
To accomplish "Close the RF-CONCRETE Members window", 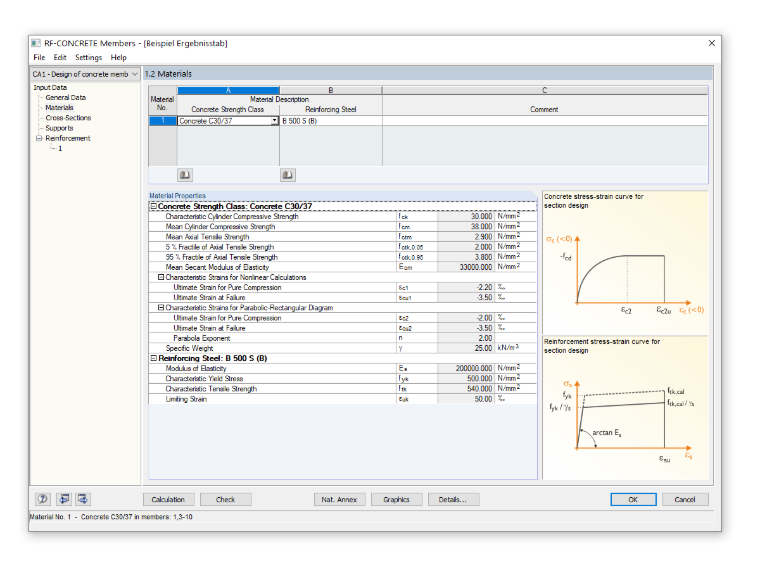I will [x=712, y=43].
